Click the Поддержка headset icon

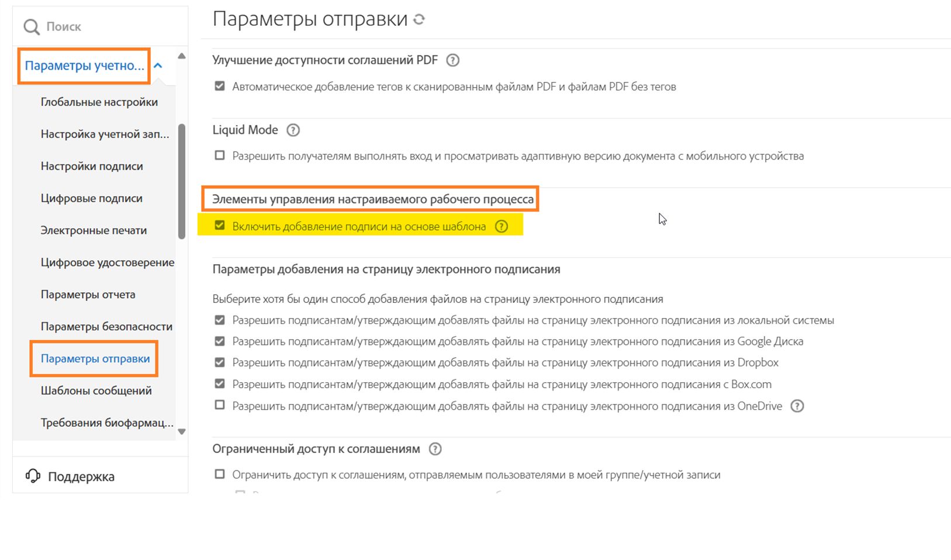tap(33, 476)
